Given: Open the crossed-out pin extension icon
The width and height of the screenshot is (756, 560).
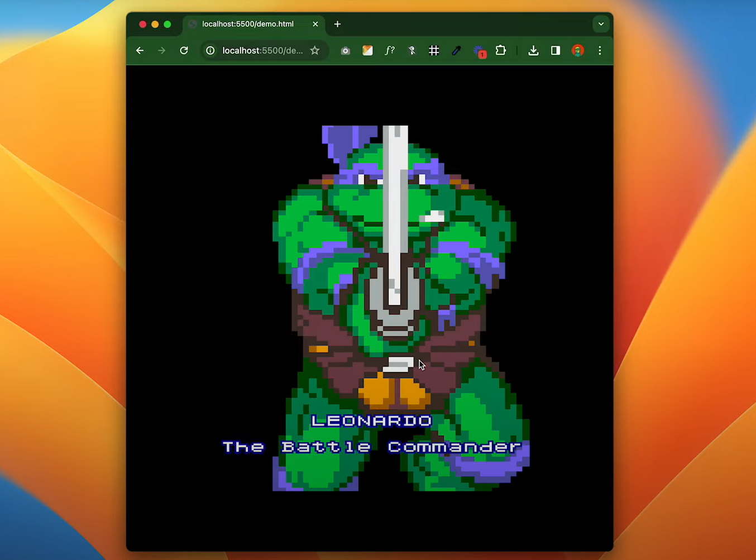Looking at the screenshot, I should 412,51.
